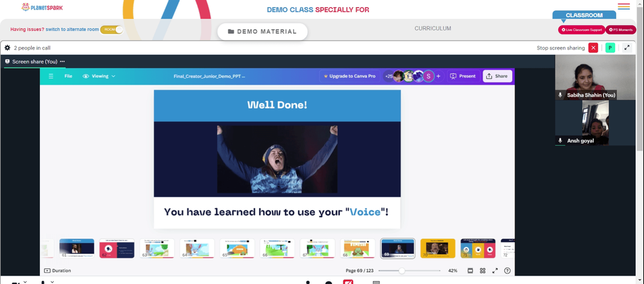This screenshot has height=284, width=644.
Task: Select slide 68 FINISH thumbnail
Action: click(357, 248)
